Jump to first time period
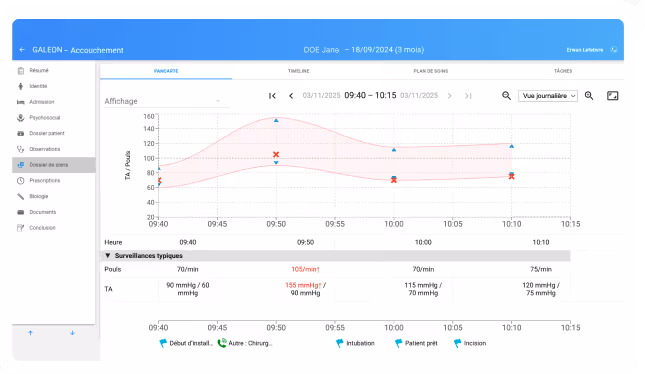This screenshot has width=645, height=374. [x=272, y=96]
